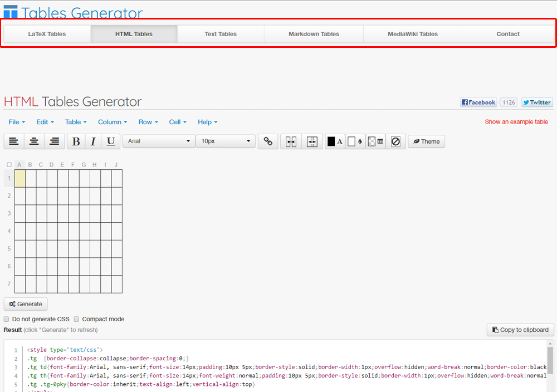The width and height of the screenshot is (557, 392).
Task: Toggle bold formatting
Action: tap(76, 141)
